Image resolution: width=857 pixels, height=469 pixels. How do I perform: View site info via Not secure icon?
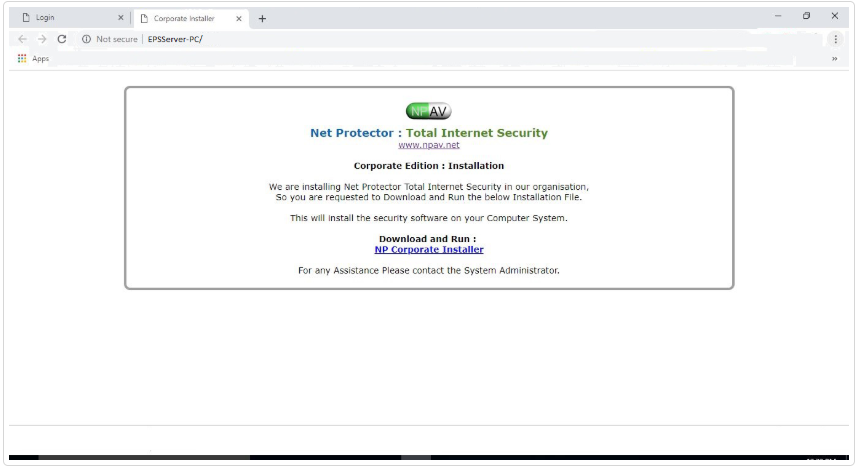coord(87,39)
